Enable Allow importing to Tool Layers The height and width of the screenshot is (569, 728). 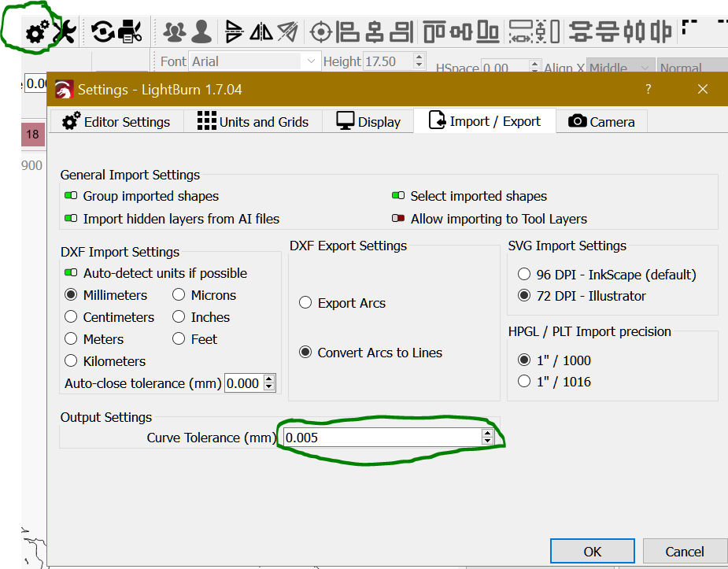(398, 218)
